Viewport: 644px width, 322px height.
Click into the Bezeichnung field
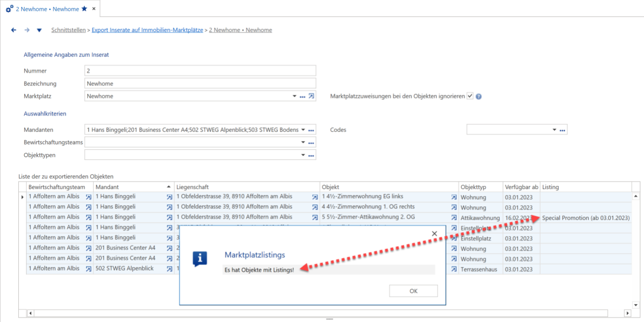pos(200,83)
